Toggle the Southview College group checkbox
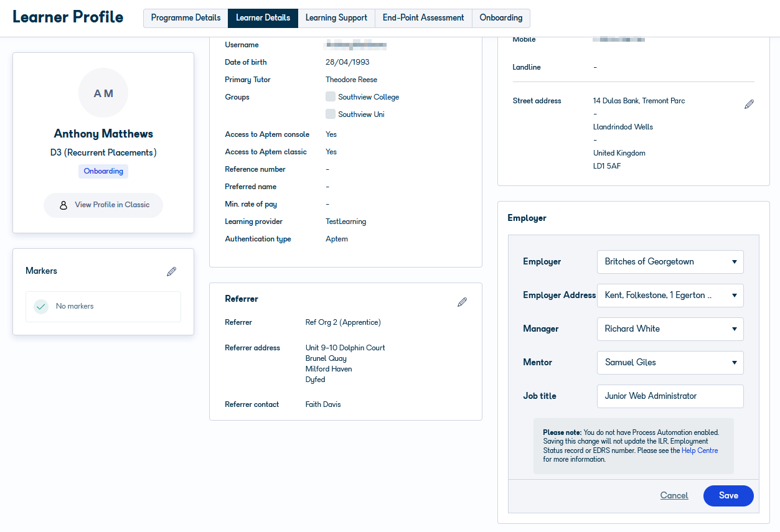Viewport: 780px width, 532px height. (330, 96)
